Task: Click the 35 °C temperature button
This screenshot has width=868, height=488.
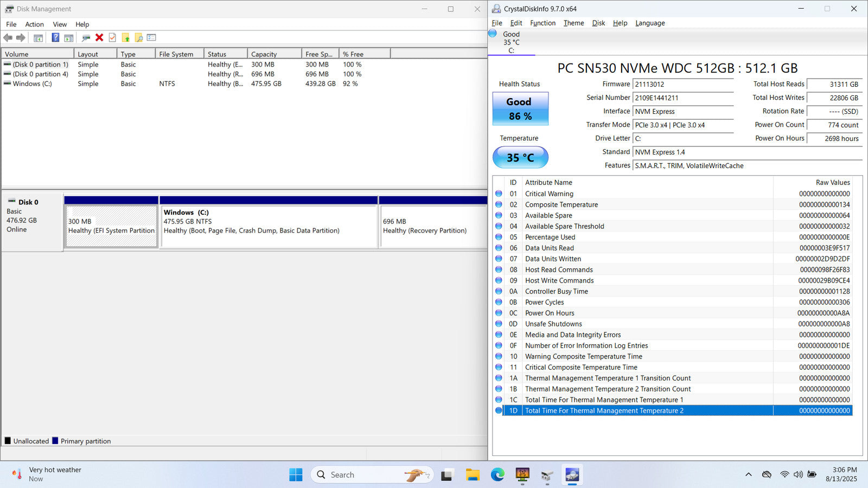Action: [x=520, y=158]
